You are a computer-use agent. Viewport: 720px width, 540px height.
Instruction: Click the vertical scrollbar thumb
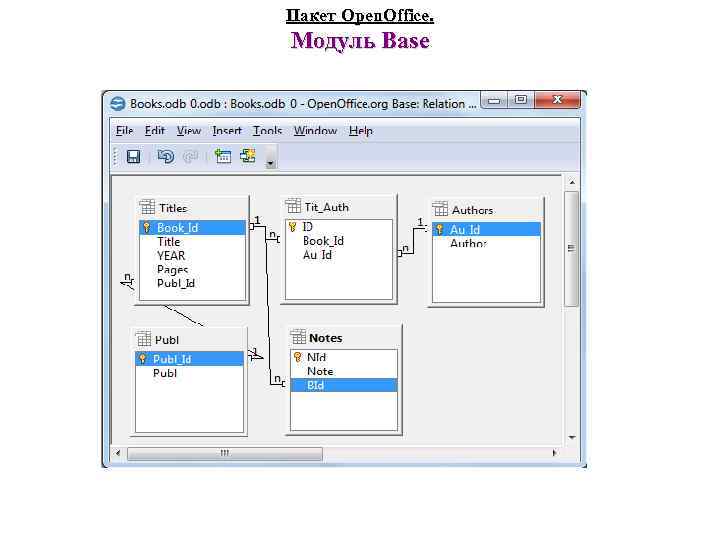coord(571,248)
